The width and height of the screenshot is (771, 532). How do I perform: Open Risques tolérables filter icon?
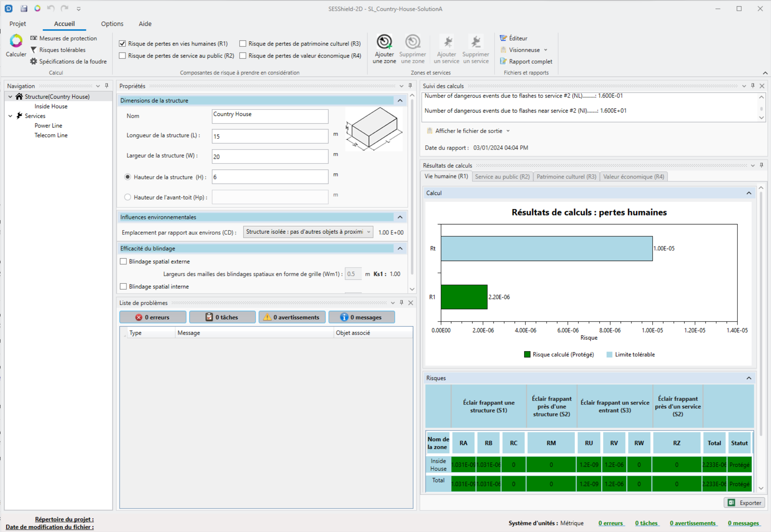pos(34,50)
